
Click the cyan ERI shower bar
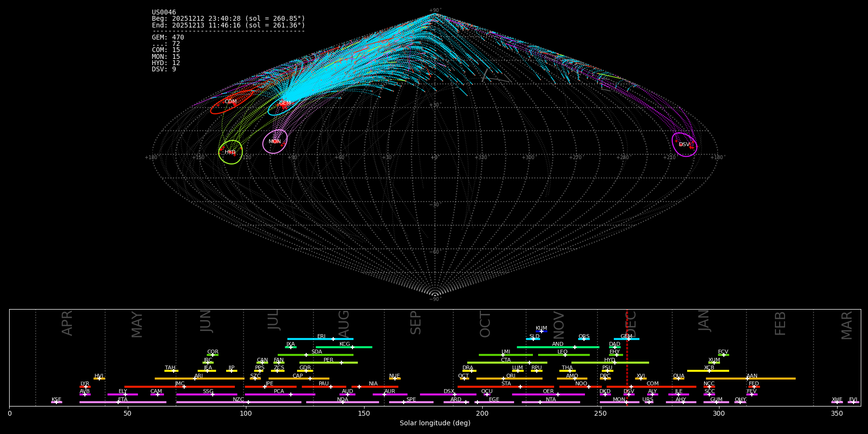(320, 339)
